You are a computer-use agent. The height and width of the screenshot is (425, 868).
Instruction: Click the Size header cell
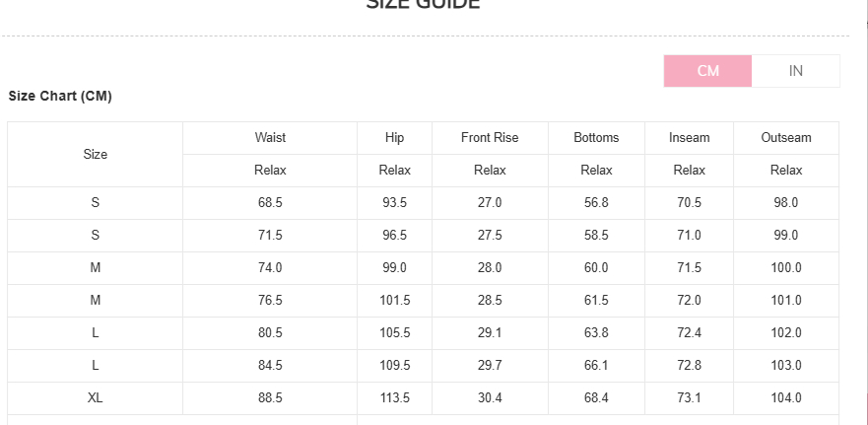[96, 155]
